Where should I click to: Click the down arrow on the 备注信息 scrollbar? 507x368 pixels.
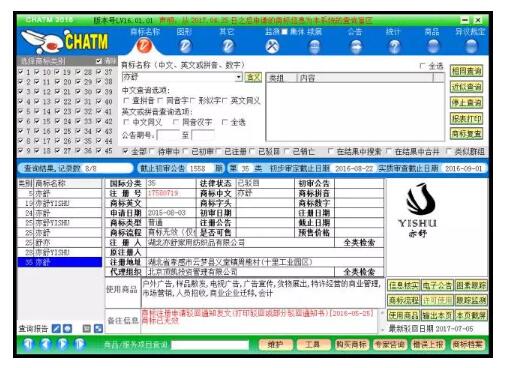click(382, 330)
